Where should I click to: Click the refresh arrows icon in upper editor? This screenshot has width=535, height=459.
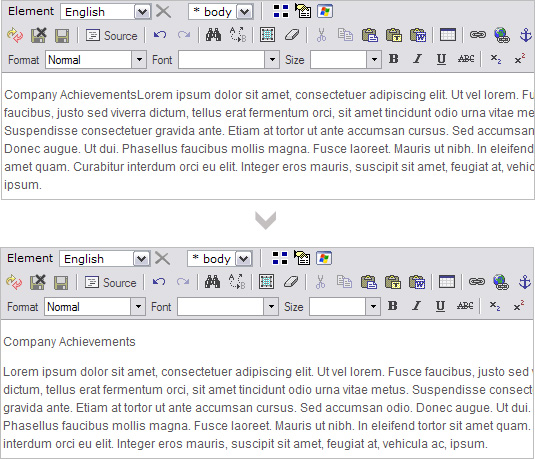point(15,35)
